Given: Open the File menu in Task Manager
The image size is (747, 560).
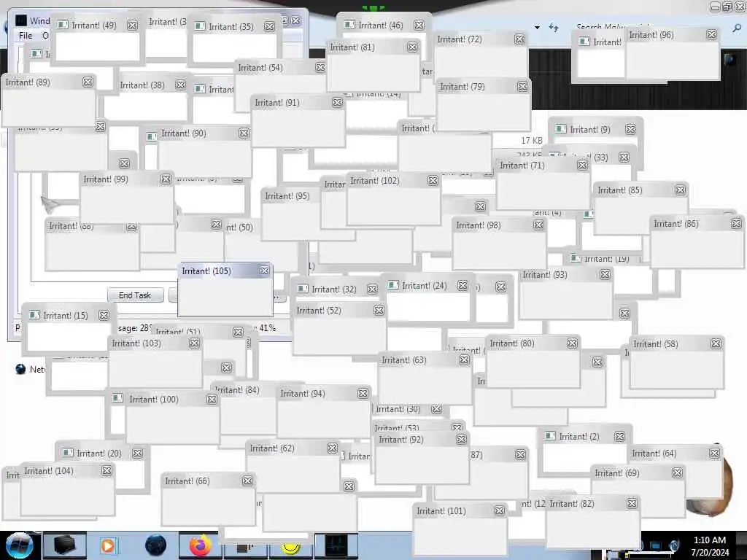Looking at the screenshot, I should [x=26, y=36].
